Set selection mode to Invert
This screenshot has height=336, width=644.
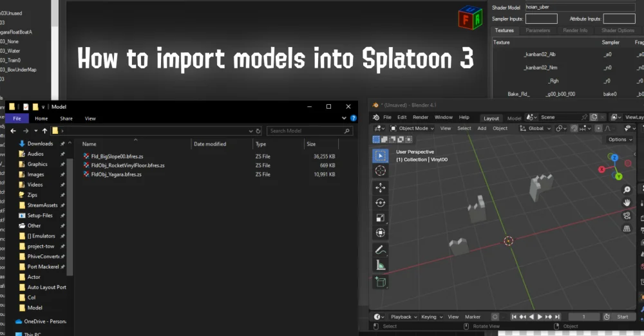pos(401,140)
